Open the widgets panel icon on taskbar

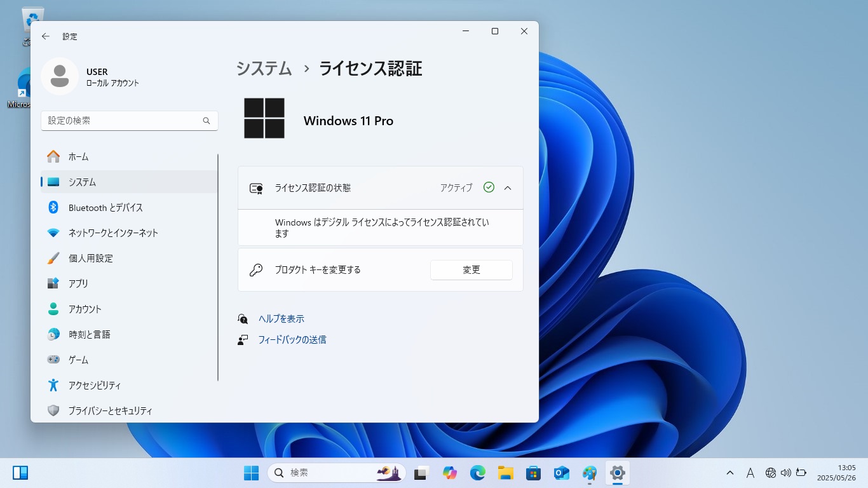click(20, 473)
